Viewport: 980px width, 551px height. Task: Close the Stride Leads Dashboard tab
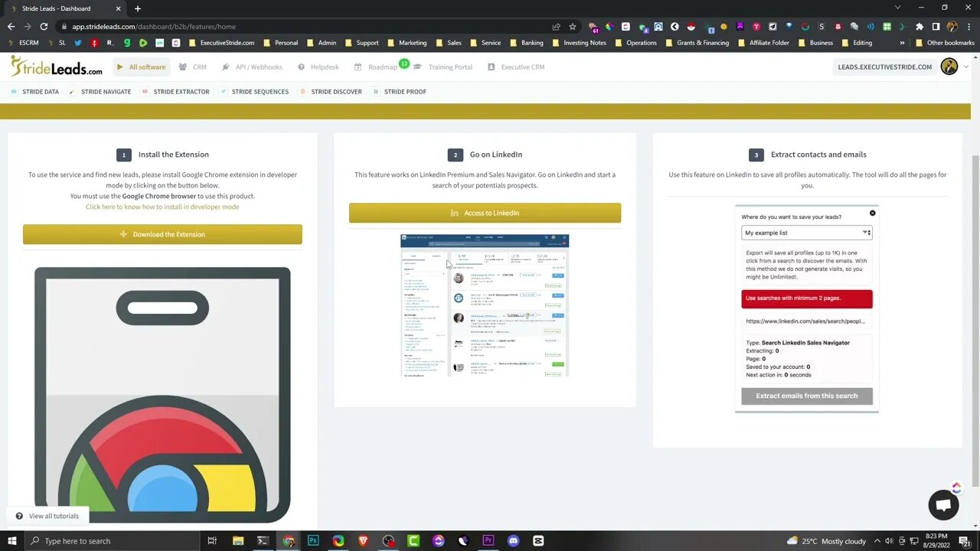click(119, 8)
